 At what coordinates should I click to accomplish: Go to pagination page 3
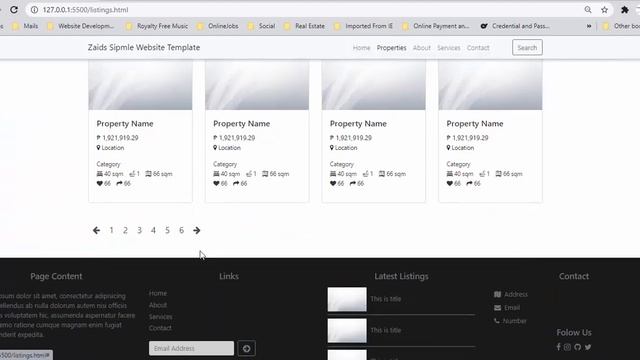pos(140,230)
